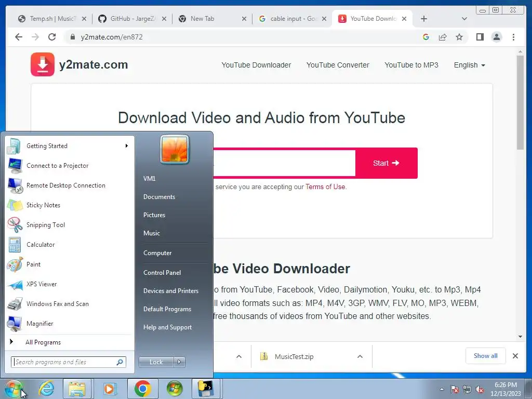Switch to GitHub JargeZ tab

[x=132, y=19]
